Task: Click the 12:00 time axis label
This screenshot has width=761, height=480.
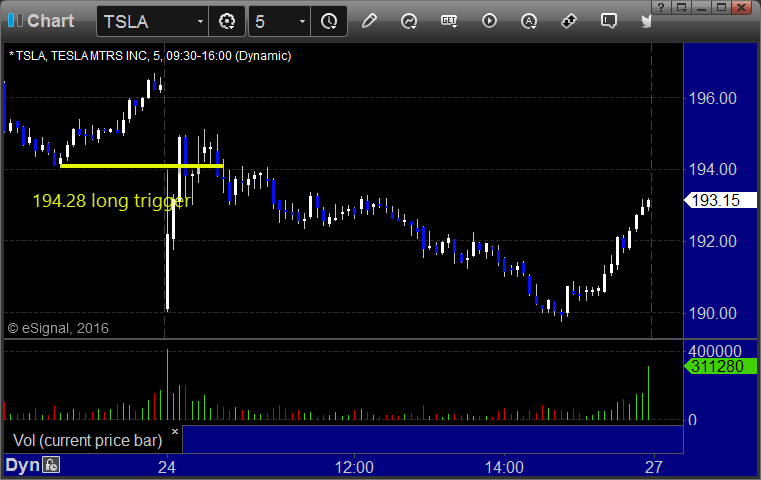Action: [354, 467]
